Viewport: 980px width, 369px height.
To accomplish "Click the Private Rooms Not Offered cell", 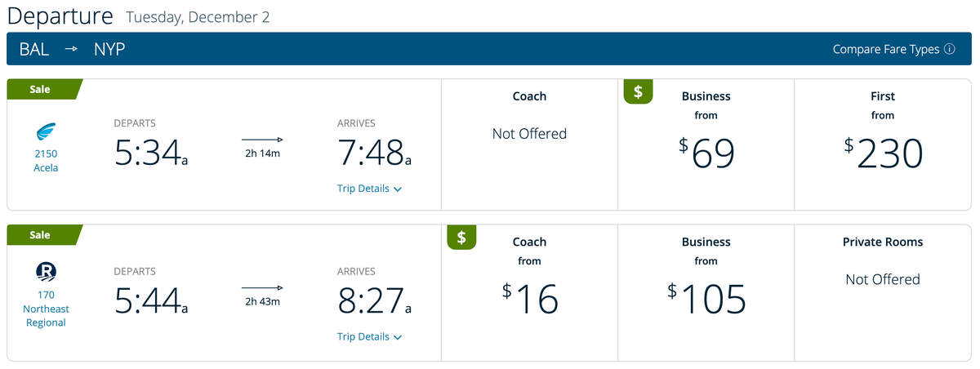I will click(882, 279).
